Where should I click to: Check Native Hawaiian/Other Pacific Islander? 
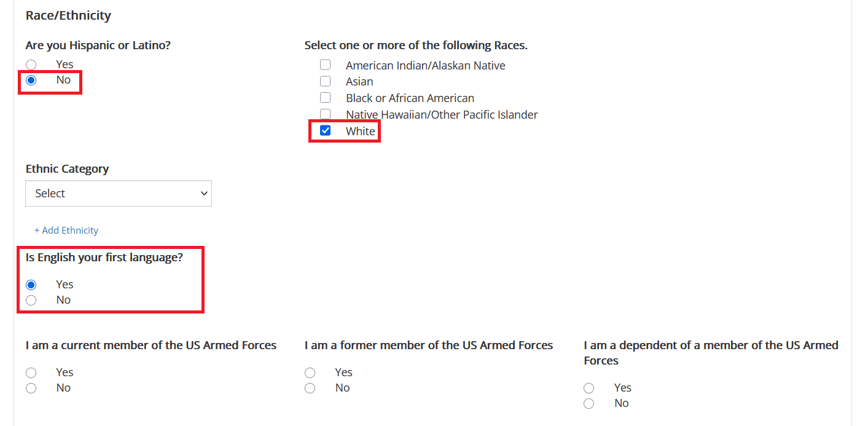(326, 114)
